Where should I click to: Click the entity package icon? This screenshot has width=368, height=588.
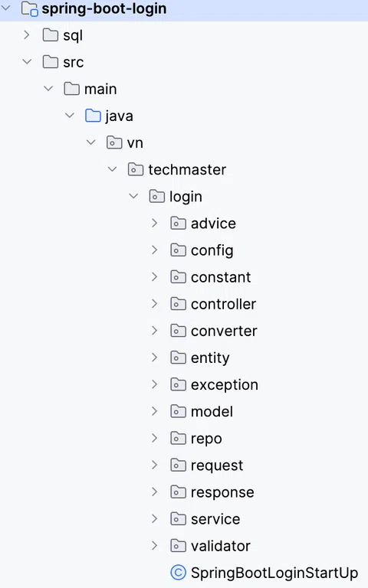[x=178, y=358]
